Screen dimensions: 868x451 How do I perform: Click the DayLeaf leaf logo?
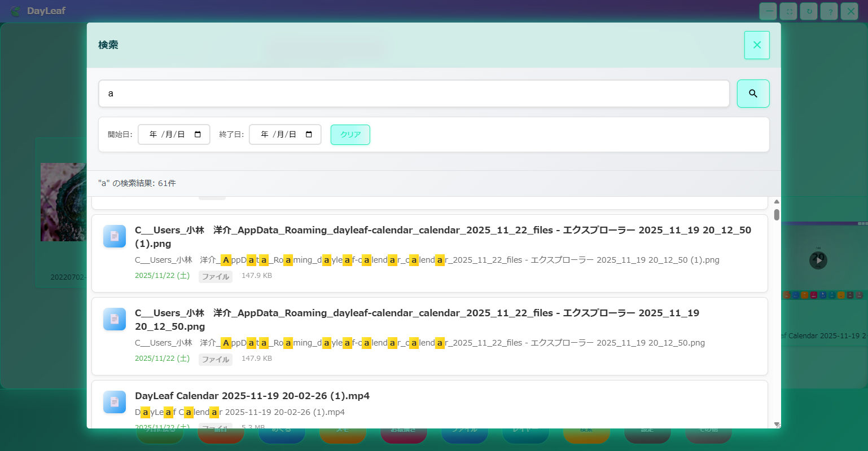coord(15,11)
